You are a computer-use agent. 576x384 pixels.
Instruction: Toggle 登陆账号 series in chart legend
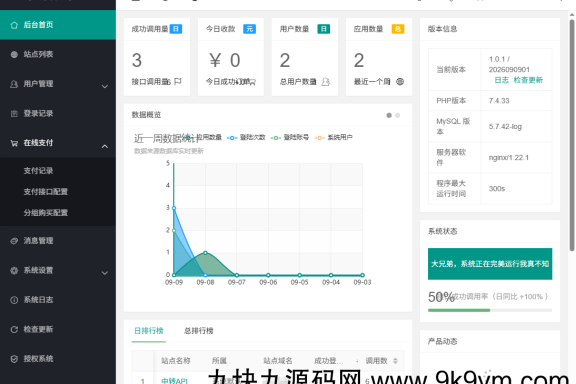290,137
